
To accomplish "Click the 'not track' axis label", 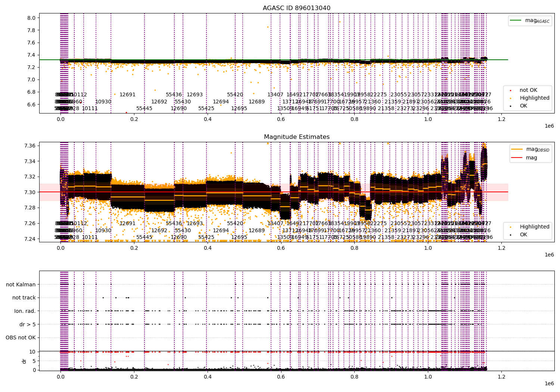I will (24, 298).
